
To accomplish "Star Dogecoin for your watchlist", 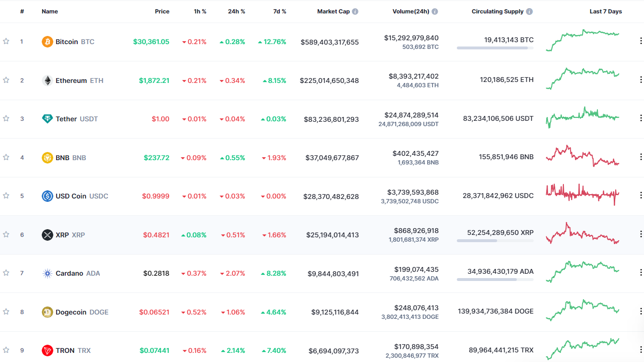I will [x=6, y=312].
